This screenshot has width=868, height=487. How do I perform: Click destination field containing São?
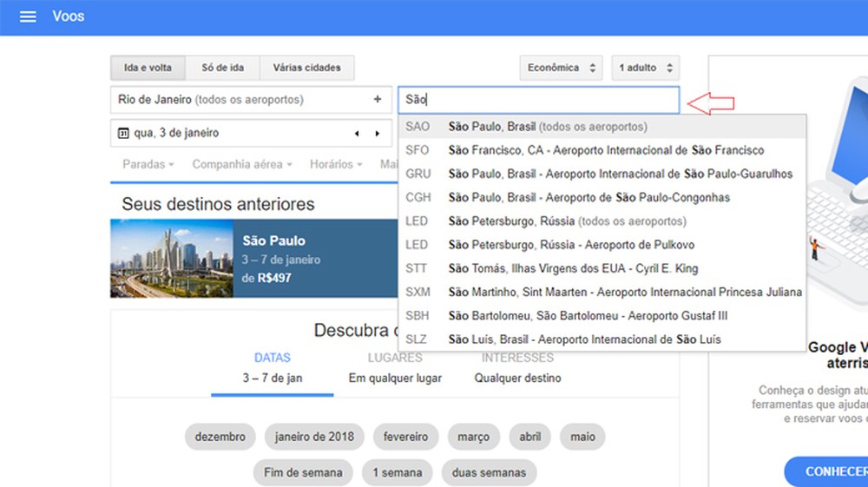[x=539, y=100]
